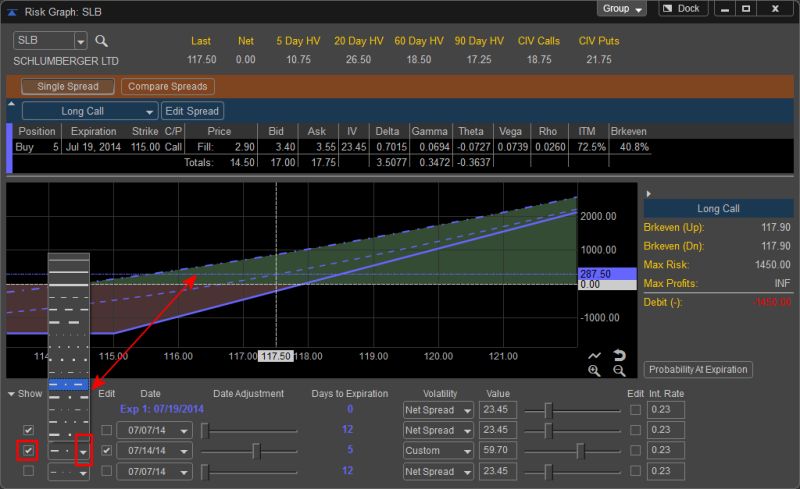800x489 pixels.
Task: Open the Long Call strategy dropdown
Action: 90,111
